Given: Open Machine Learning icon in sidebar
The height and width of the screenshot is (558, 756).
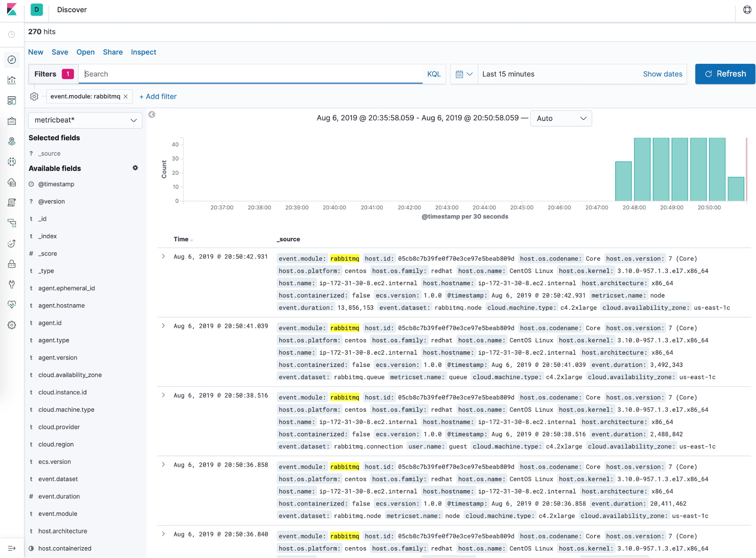Looking at the screenshot, I should click(x=12, y=162).
